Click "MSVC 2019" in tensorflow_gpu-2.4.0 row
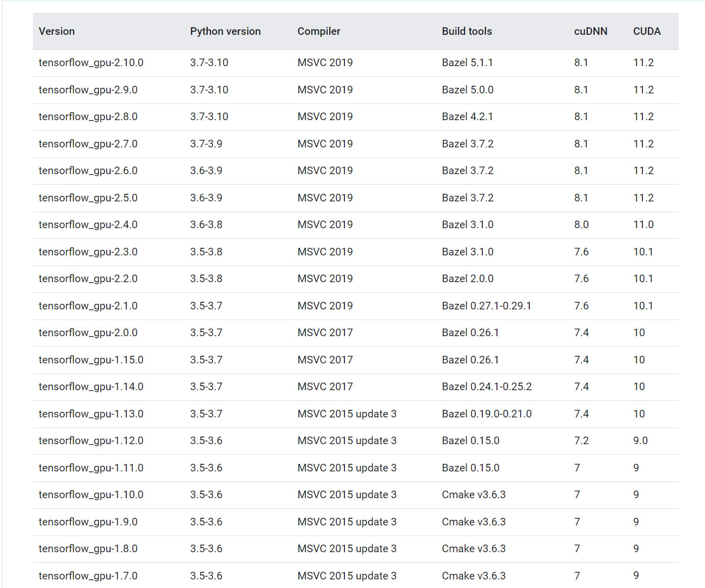 (x=325, y=225)
